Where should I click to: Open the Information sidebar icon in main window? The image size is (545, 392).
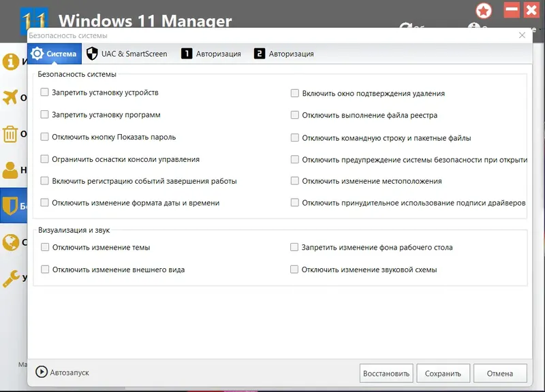point(11,62)
